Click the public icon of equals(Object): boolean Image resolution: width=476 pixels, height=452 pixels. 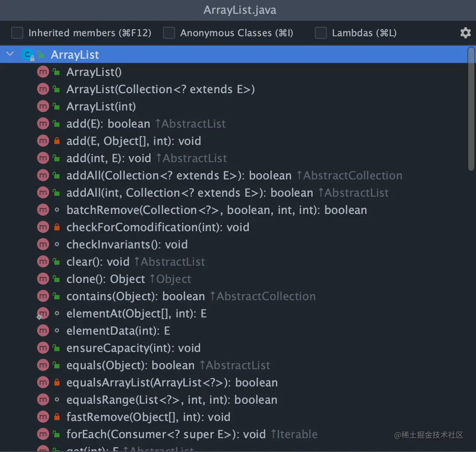(x=56, y=365)
